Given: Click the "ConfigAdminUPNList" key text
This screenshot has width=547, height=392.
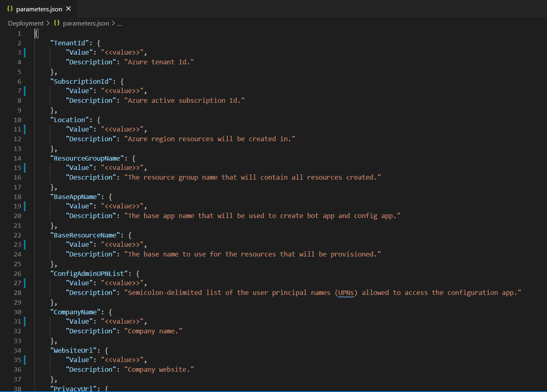Looking at the screenshot, I should point(89,273).
